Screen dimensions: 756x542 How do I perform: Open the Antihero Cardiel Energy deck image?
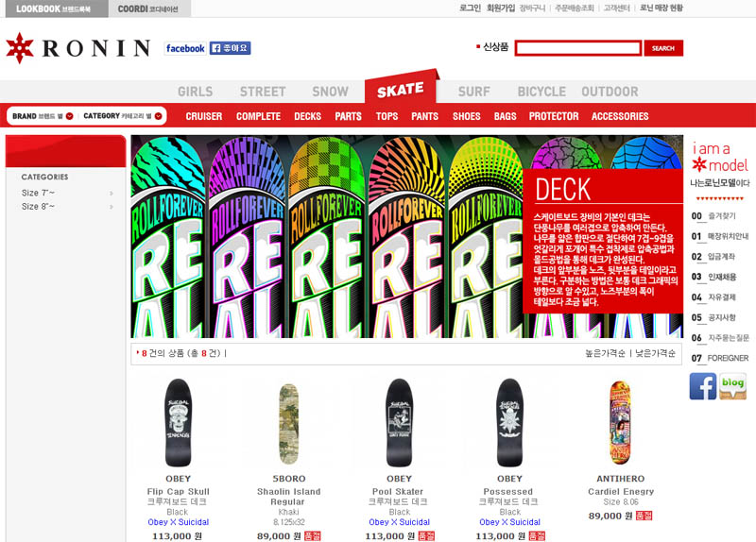[620, 422]
